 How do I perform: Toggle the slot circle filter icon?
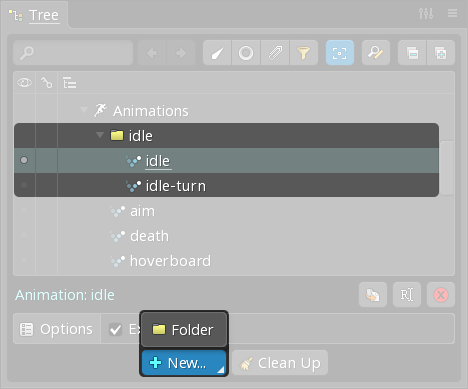[x=246, y=53]
